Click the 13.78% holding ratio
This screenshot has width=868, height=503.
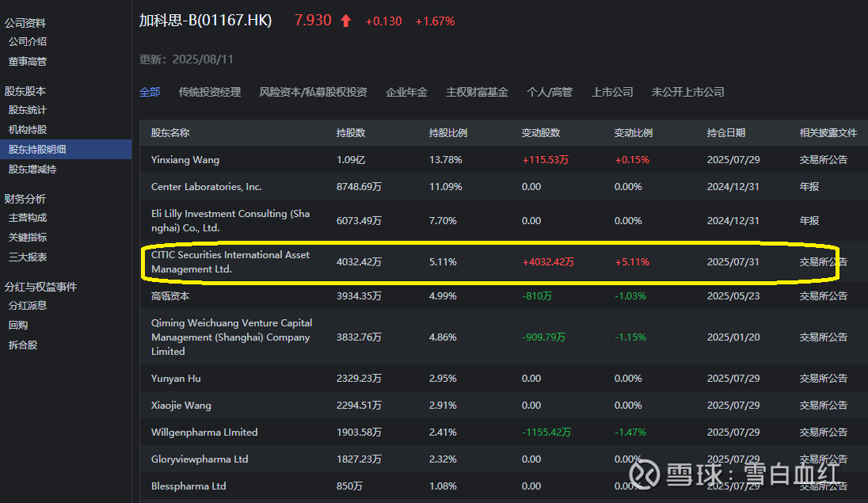click(x=446, y=159)
